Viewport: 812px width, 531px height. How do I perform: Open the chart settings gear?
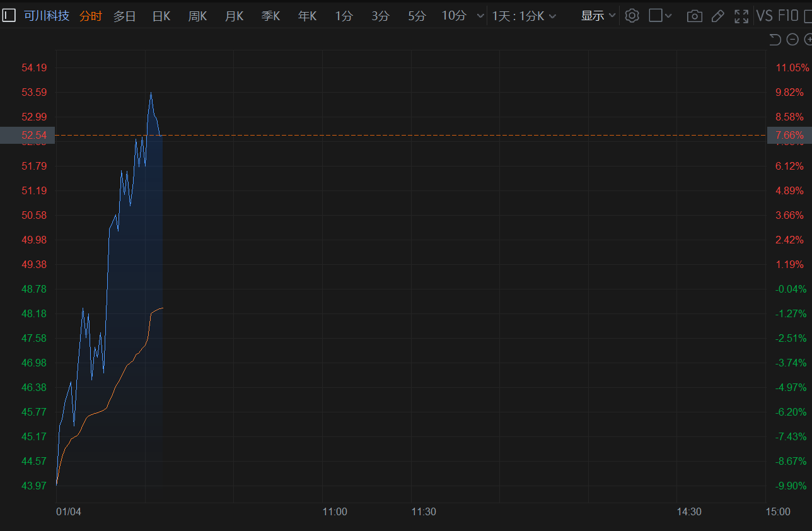[632, 16]
